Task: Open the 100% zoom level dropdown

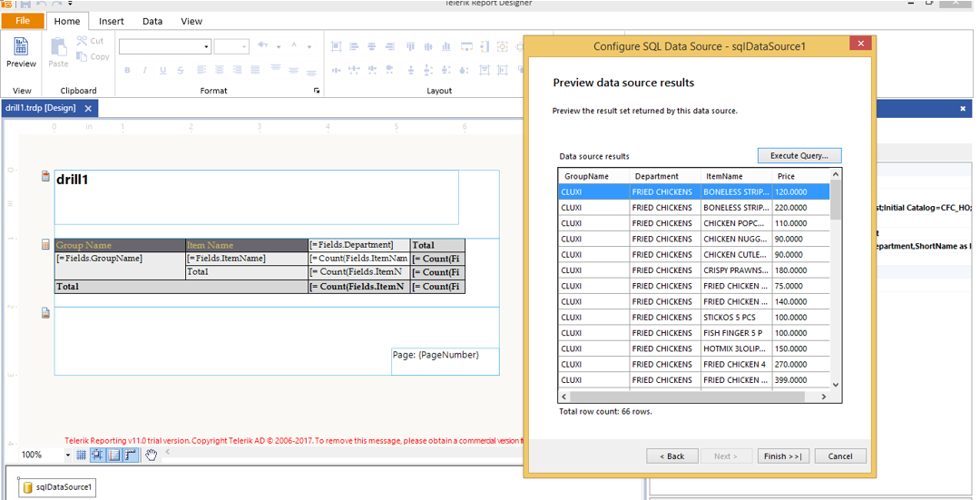Action: [67, 455]
